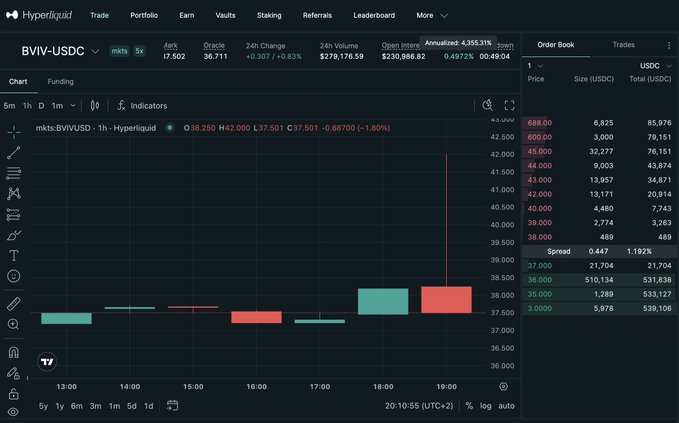Viewport: 679px width, 423px height.
Task: Switch to the Chart tab
Action: pos(18,81)
